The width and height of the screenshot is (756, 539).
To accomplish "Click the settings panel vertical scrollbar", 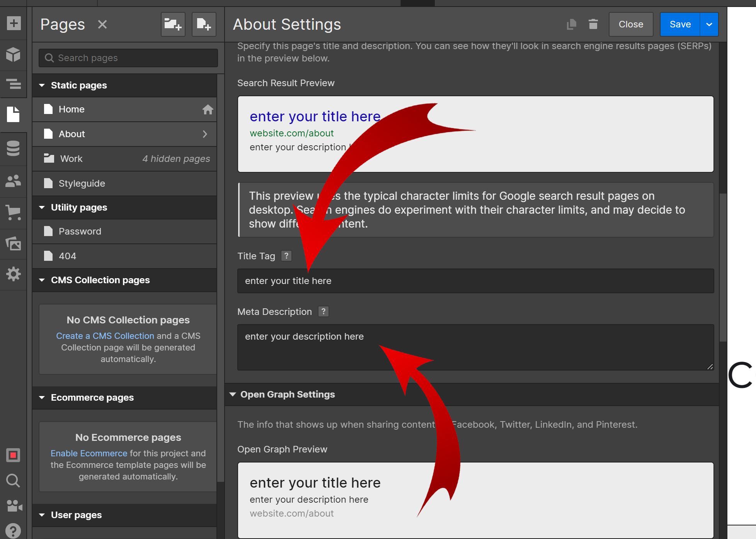I will click(x=723, y=267).
